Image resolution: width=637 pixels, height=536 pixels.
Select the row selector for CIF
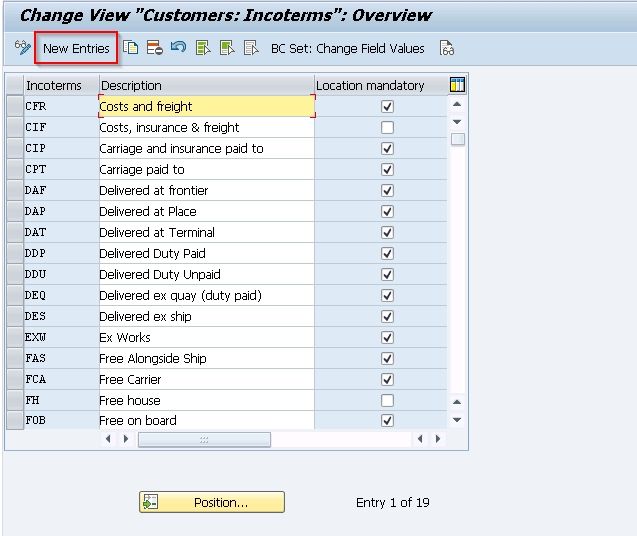point(15,128)
